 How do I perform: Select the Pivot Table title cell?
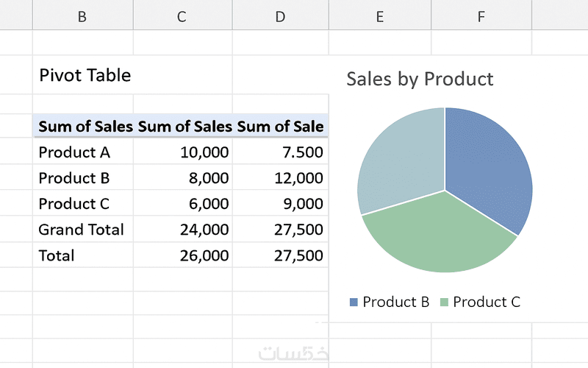pyautogui.click(x=85, y=75)
